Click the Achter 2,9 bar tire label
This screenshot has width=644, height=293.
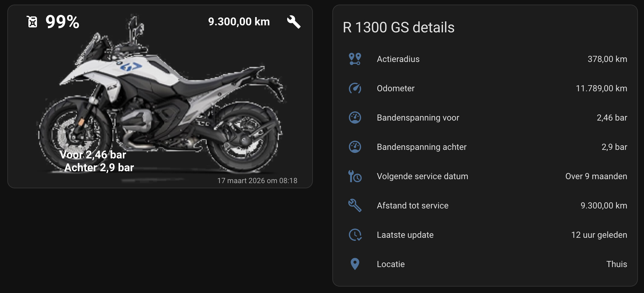[99, 168]
